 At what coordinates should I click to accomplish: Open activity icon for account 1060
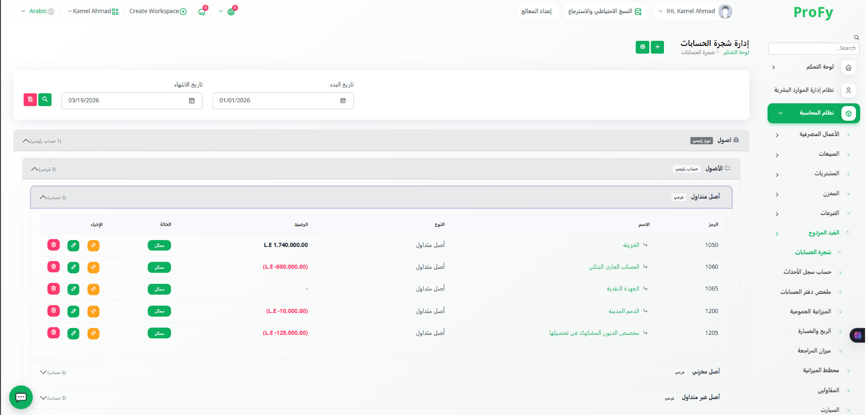pos(93,267)
